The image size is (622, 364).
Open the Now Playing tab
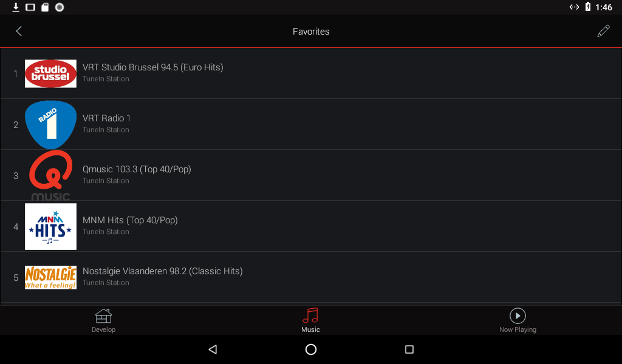point(518,320)
